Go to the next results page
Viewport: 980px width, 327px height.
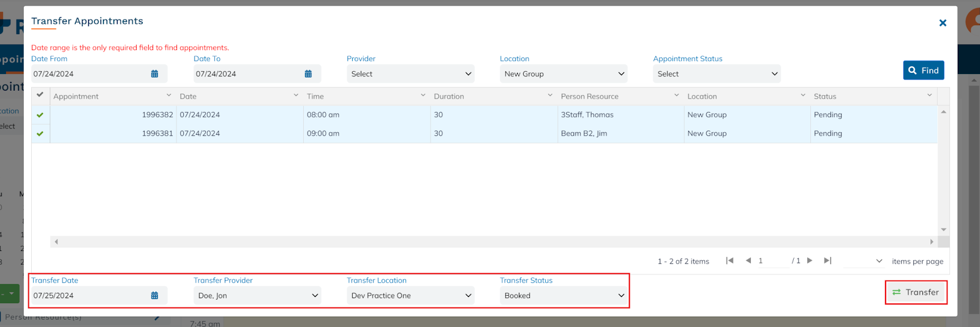(810, 261)
